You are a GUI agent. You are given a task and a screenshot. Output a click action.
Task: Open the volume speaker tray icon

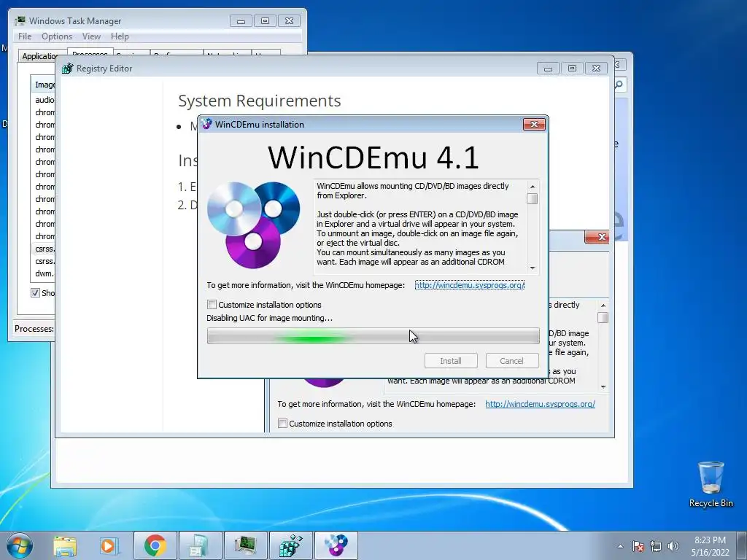click(x=673, y=546)
